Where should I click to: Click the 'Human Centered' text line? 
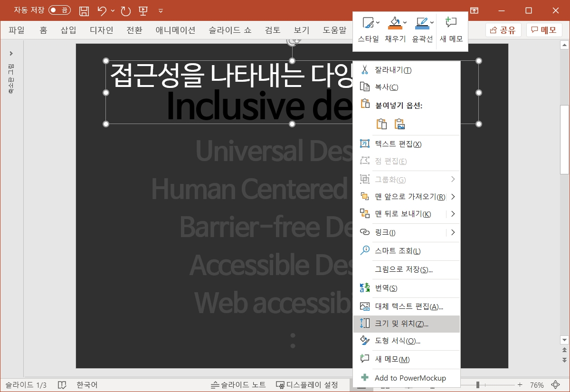[x=249, y=189]
